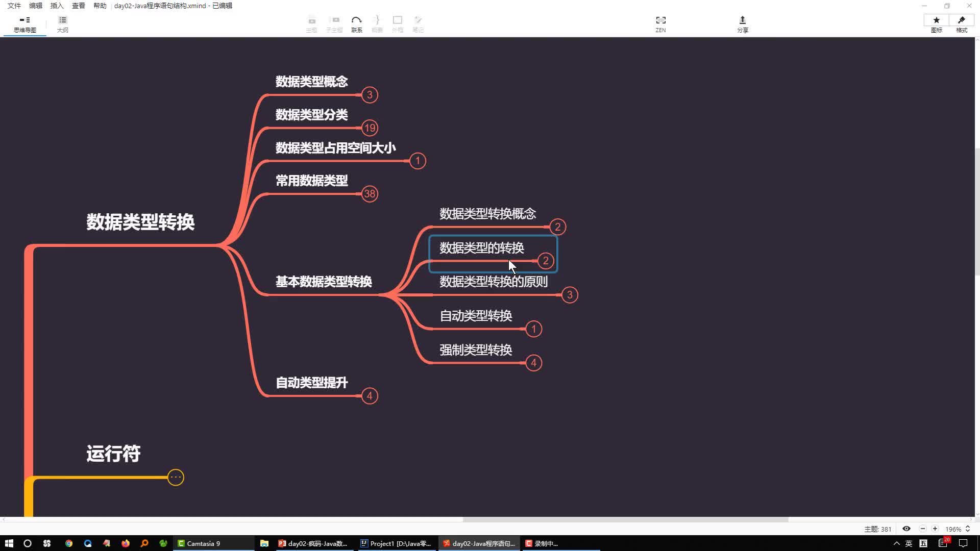The height and width of the screenshot is (551, 980).
Task: Select the 数据类型分类 topic
Action: tap(311, 115)
